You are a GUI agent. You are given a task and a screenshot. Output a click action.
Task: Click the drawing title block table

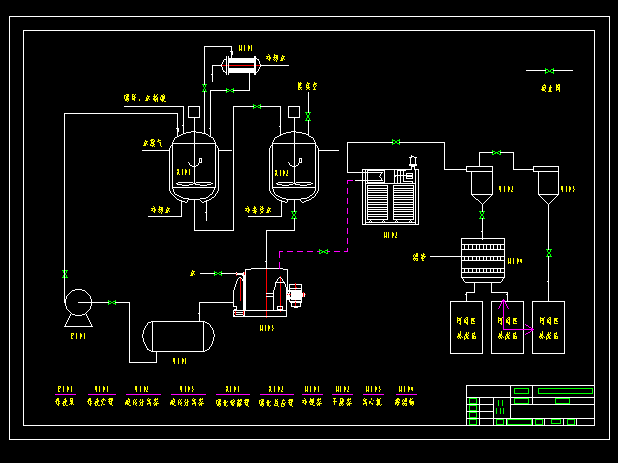pos(530,405)
